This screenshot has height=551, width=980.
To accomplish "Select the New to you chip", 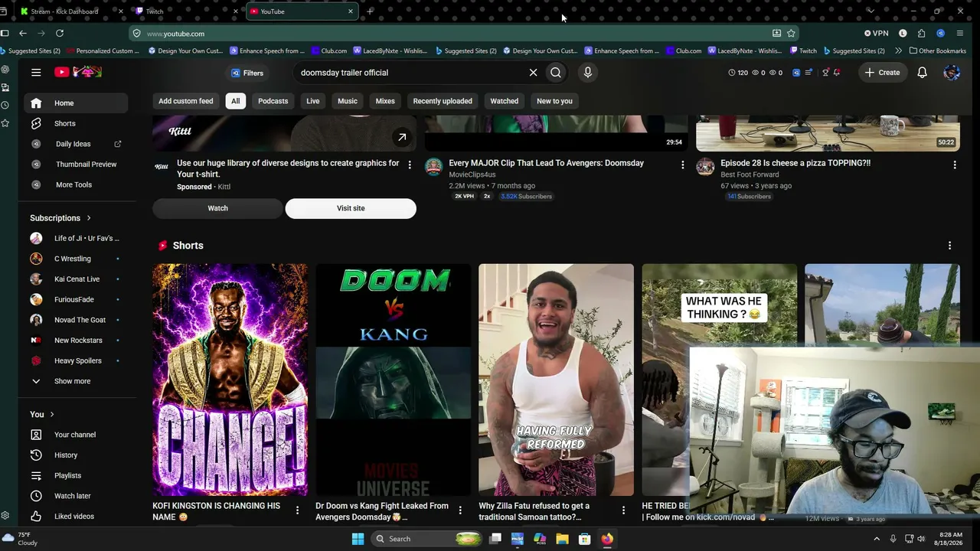I will [x=555, y=101].
